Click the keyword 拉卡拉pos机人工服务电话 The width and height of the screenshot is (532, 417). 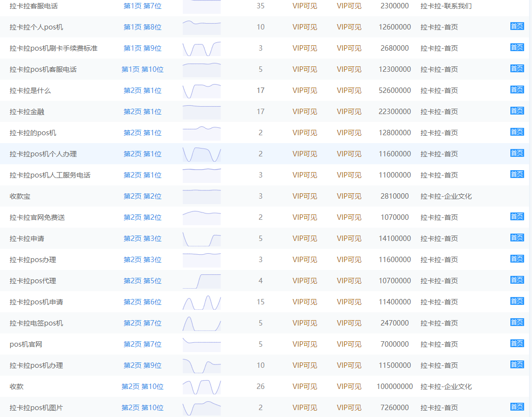50,175
